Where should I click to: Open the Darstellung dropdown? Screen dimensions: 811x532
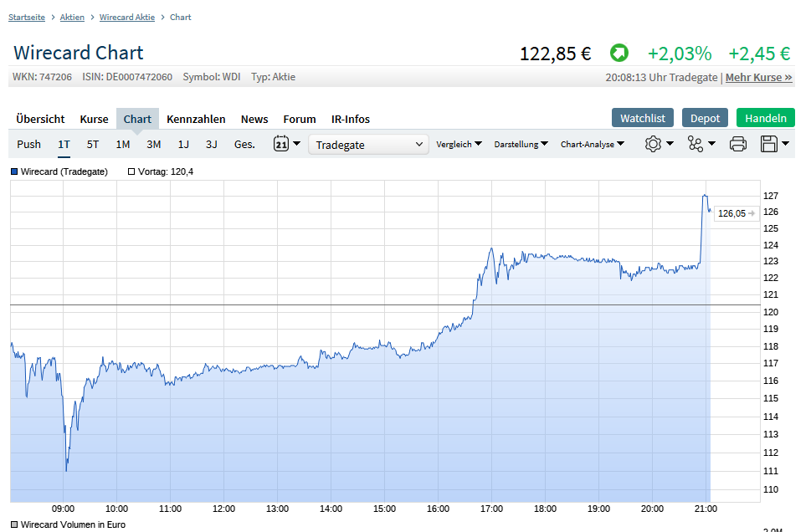[521, 144]
